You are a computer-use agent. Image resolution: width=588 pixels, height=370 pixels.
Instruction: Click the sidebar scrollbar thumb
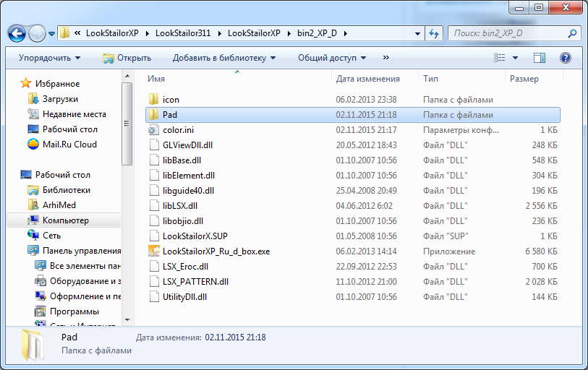pos(127,124)
